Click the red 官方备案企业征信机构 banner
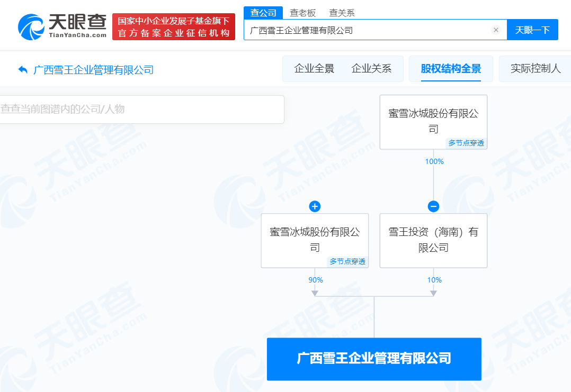571x392 pixels. click(174, 27)
